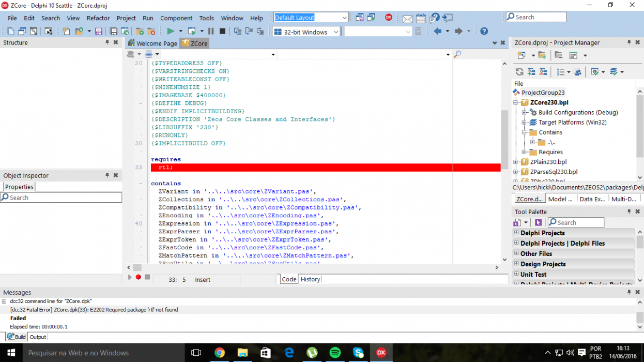Toggle the red breakpoint record button
This screenshot has width=644, height=362.
coord(139,277)
